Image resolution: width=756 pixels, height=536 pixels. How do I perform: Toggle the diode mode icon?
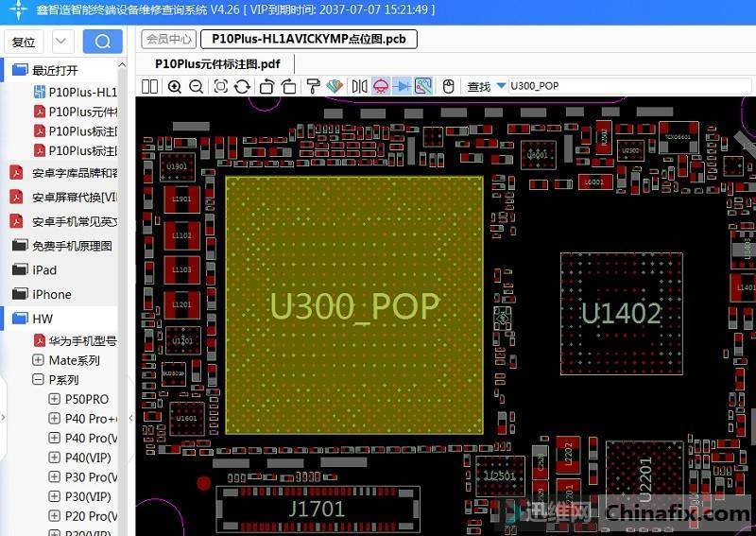[402, 86]
